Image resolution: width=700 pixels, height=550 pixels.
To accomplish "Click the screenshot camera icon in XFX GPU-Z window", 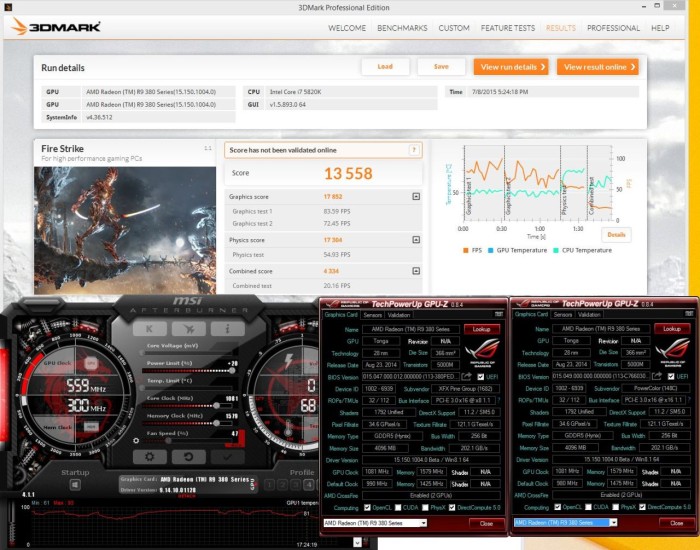I will (x=499, y=314).
